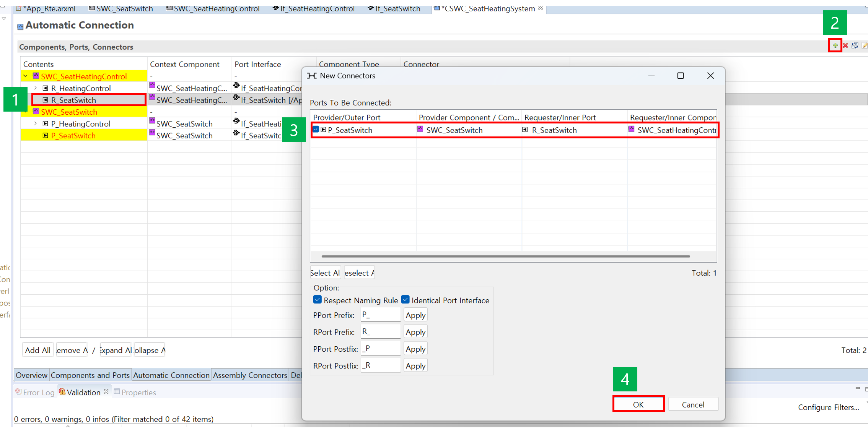Click the green plus add connector icon
This screenshot has height=430, width=868.
(x=835, y=45)
